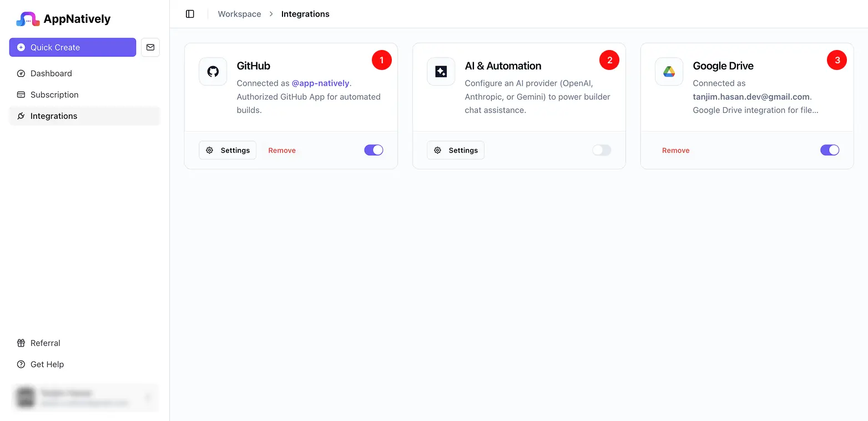Viewport: 868px width, 421px height.
Task: Disable the GitHub integration toggle
Action: 374,150
